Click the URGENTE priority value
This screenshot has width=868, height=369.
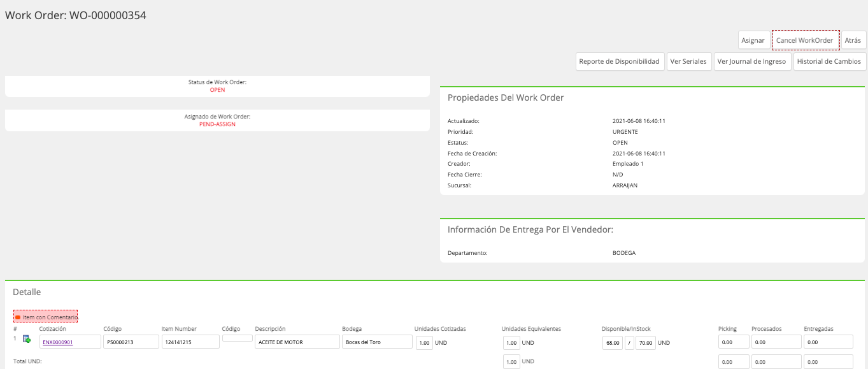click(625, 132)
